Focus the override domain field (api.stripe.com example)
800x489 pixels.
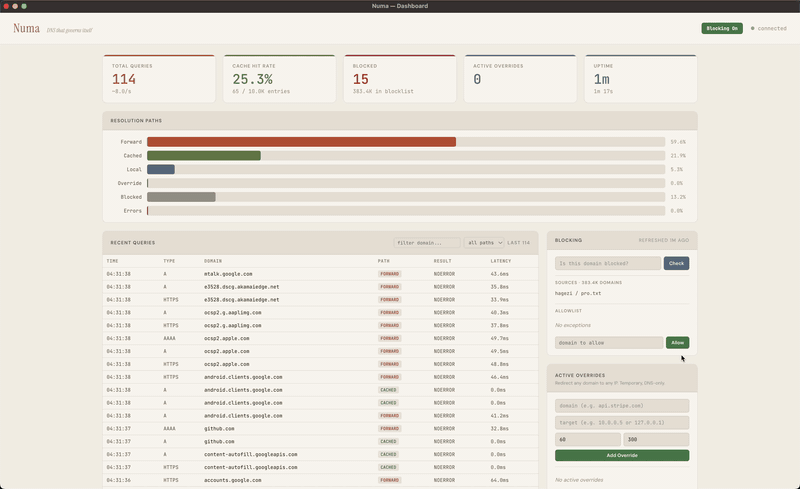click(621, 406)
